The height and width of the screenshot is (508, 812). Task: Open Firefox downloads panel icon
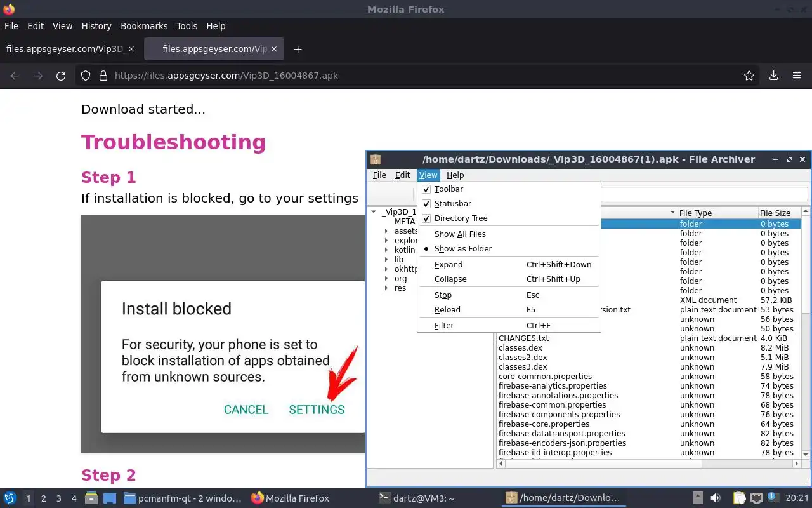[x=773, y=76]
